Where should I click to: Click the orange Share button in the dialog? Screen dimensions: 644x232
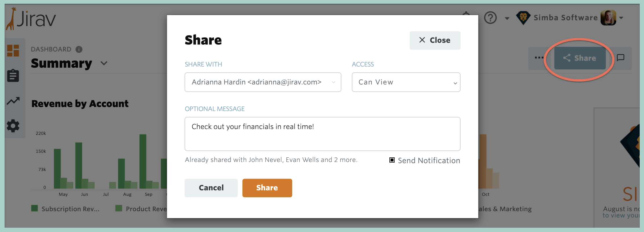pos(267,188)
